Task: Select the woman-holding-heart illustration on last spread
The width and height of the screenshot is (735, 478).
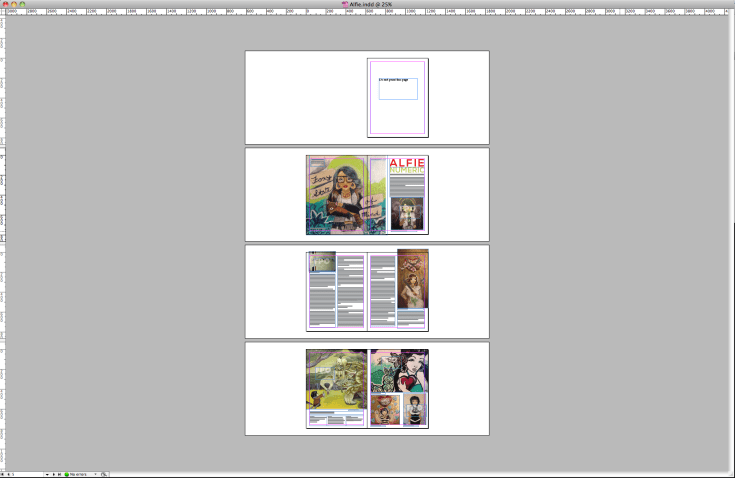Action: point(399,371)
